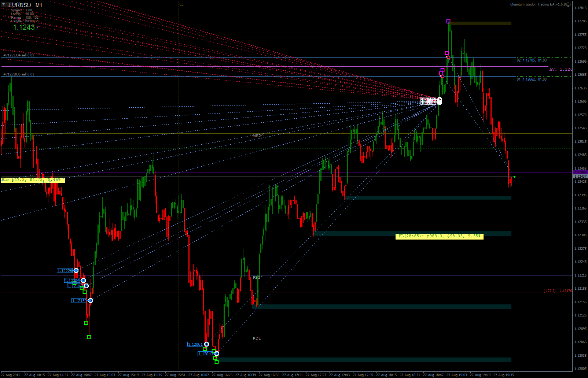Click the red circle on the 1.12705 line
This screenshot has width=588, height=378.
click(448, 57)
